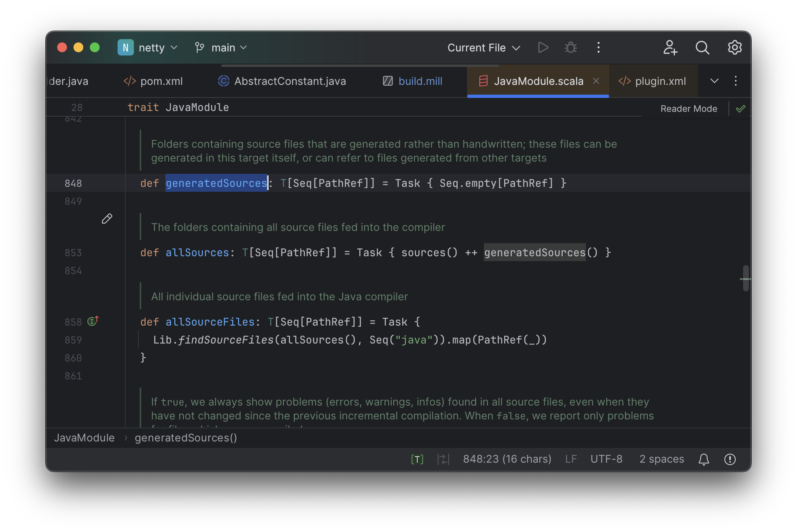Screen dimensions: 797x532
Task: Open the implemented member marker at line 858
Action: click(x=93, y=321)
